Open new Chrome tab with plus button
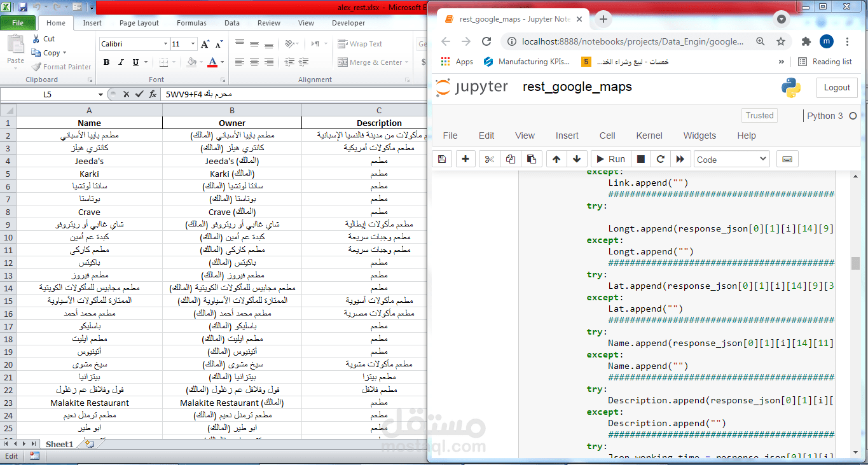 [x=603, y=19]
